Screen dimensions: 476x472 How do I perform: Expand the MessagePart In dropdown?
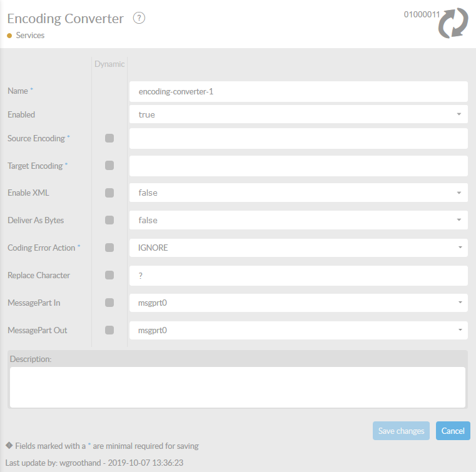click(298, 303)
